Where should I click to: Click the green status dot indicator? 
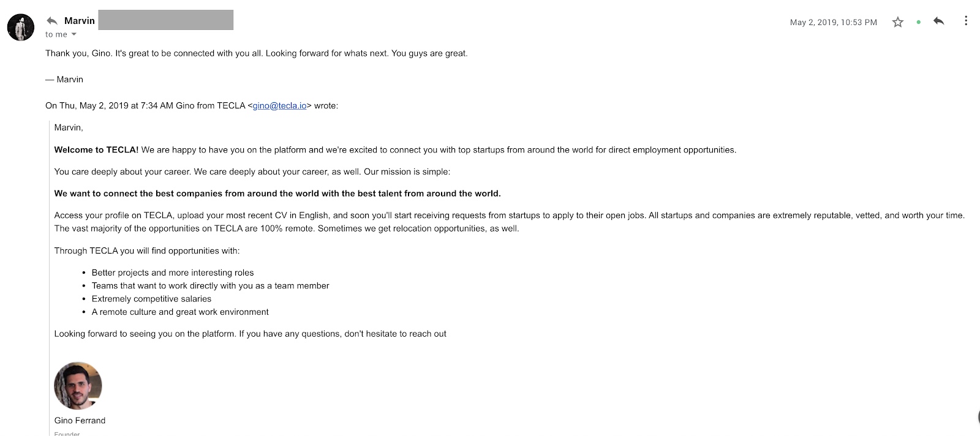click(918, 22)
